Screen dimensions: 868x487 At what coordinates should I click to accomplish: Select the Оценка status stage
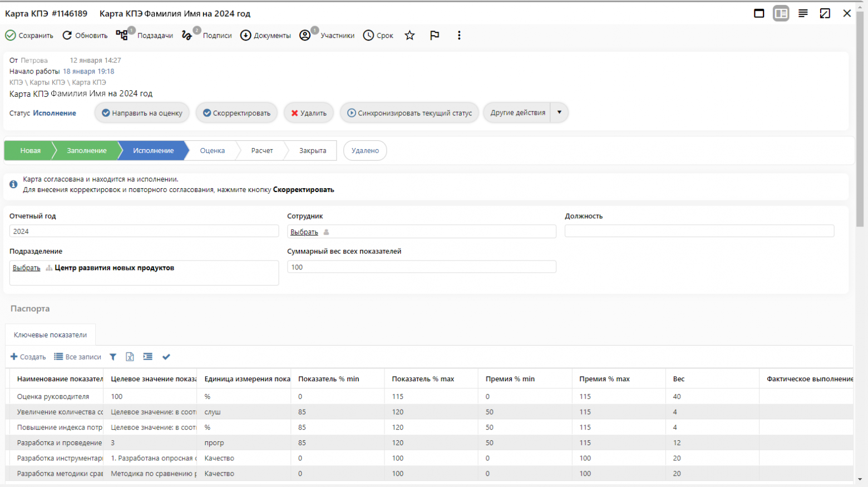(213, 150)
